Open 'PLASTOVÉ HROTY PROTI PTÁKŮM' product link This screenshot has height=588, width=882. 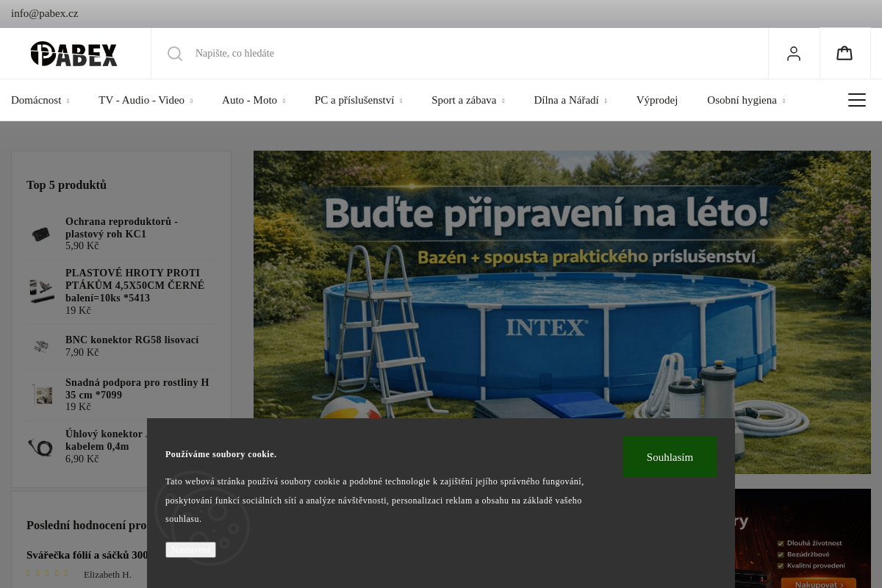[135, 285]
